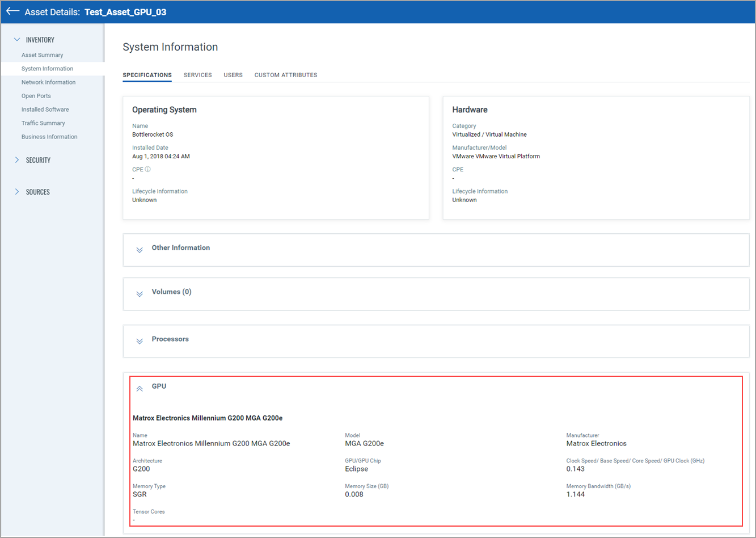Click the Unknown lifecycle value under Hardware
The width and height of the screenshot is (756, 538).
(464, 200)
